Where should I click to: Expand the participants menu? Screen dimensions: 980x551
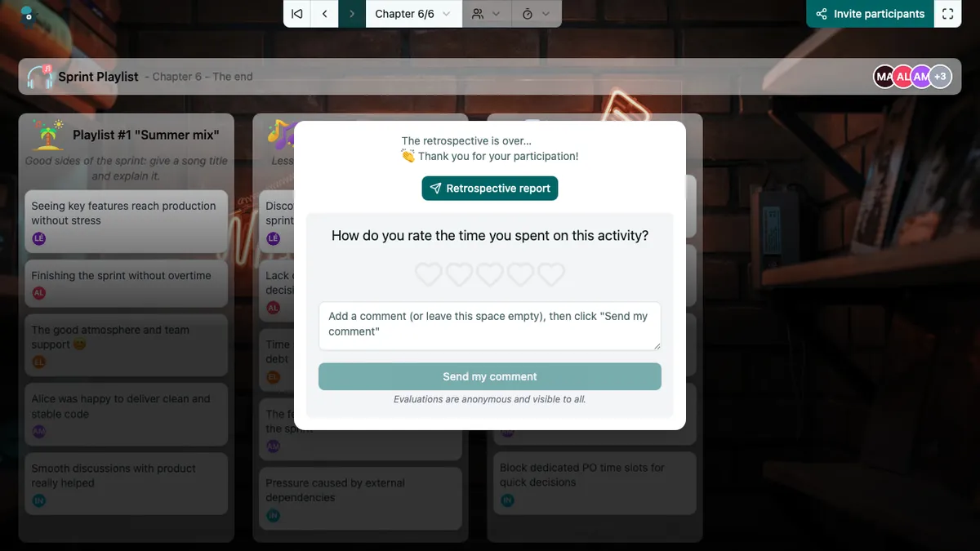point(487,14)
